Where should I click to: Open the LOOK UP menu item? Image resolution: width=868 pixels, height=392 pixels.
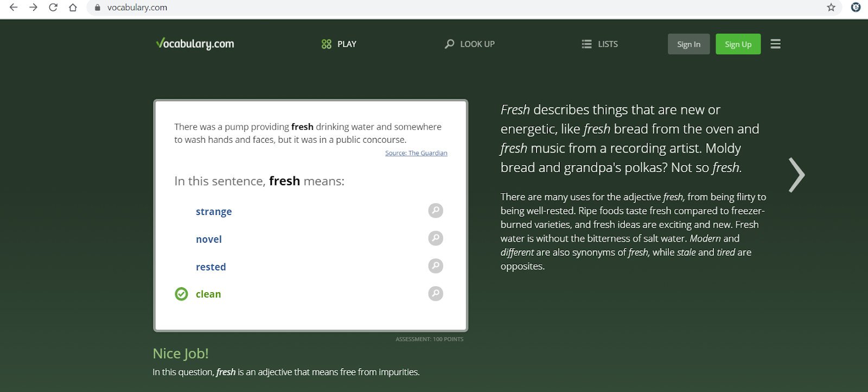point(470,44)
